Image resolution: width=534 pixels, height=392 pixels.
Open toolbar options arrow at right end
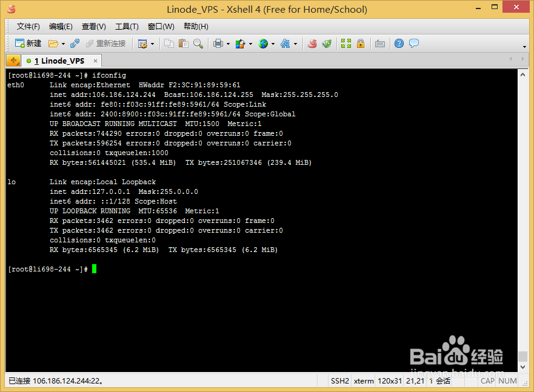(x=524, y=47)
